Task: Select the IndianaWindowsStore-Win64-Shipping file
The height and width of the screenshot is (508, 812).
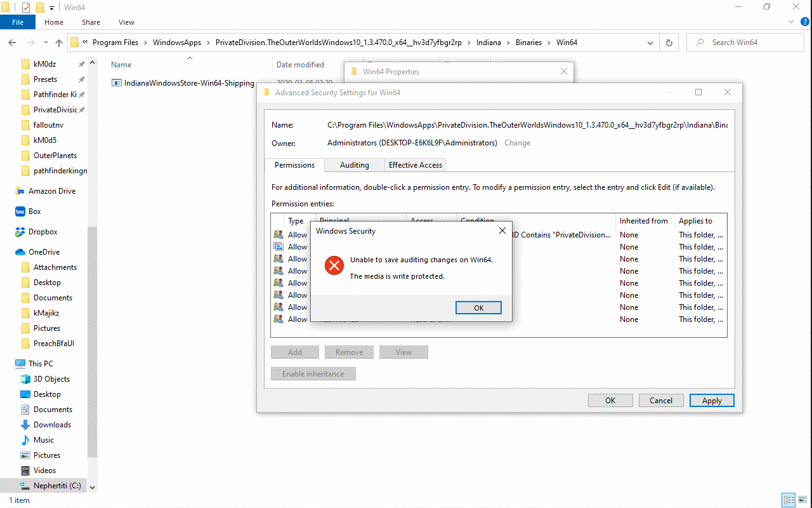Action: tap(183, 83)
